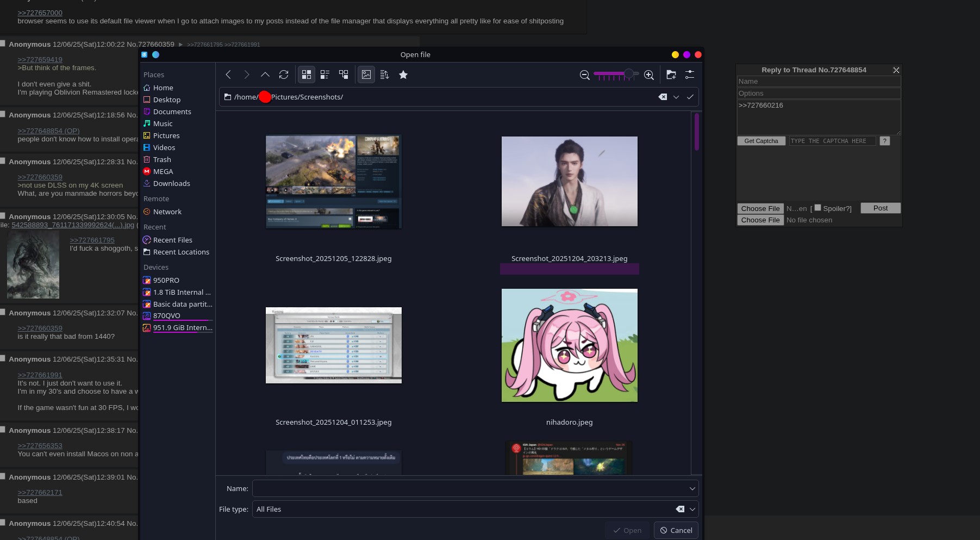Viewport: 980px width, 540px height.
Task: Open the File type dropdown
Action: (x=692, y=509)
